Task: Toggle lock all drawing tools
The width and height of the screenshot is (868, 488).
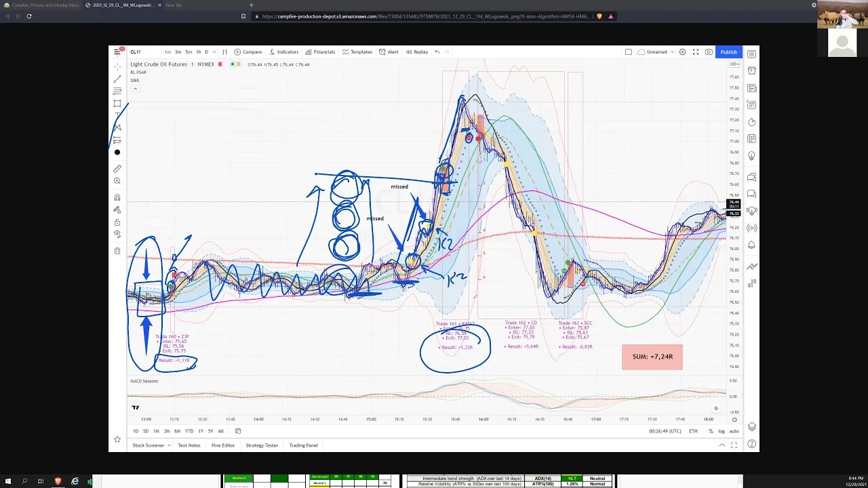Action: point(117,222)
